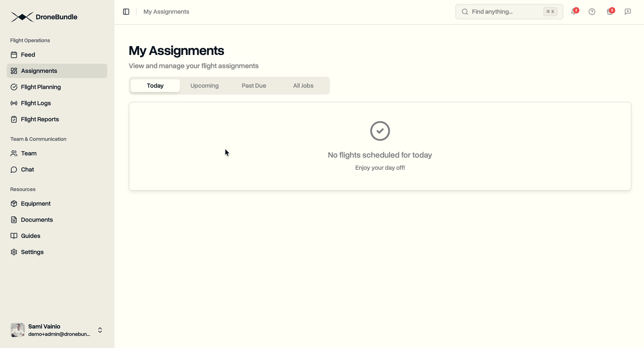Click the feedback message-plus icon

(x=627, y=11)
